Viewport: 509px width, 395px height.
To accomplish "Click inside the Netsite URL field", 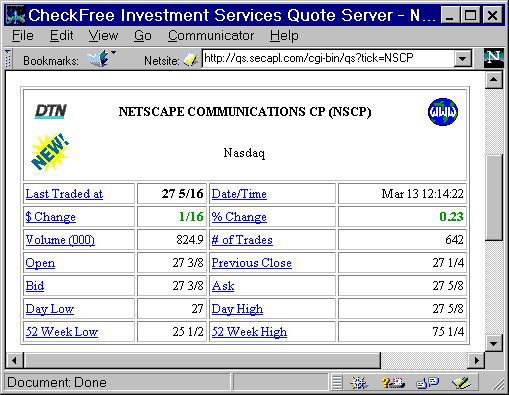I will click(x=328, y=58).
